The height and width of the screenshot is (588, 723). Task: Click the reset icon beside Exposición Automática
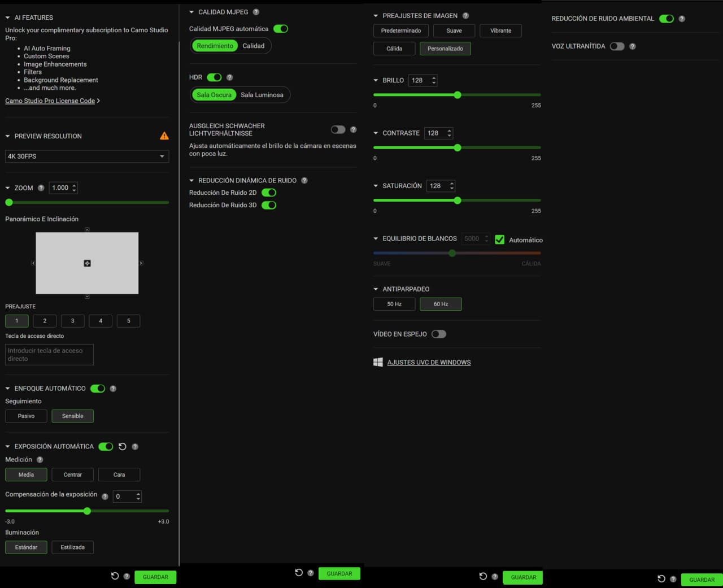coord(123,446)
